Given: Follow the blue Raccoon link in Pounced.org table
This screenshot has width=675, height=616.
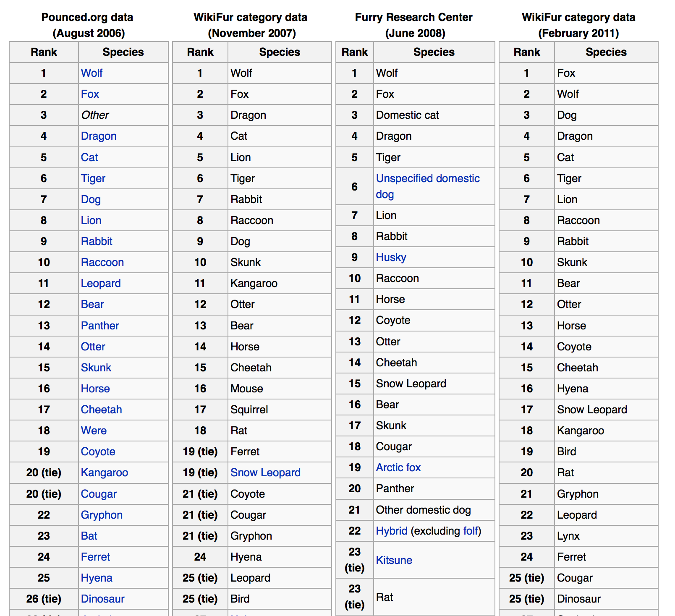Looking at the screenshot, I should click(x=102, y=262).
